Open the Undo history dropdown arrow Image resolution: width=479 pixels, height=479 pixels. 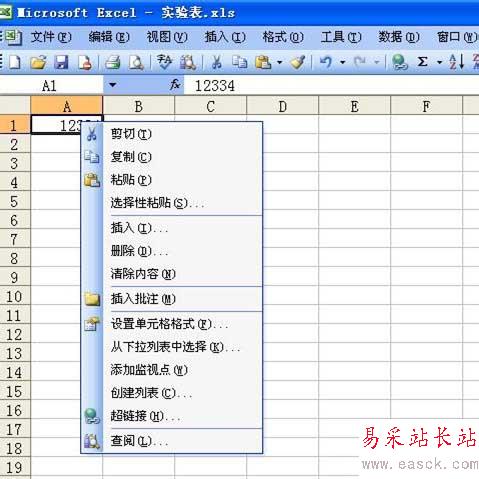pos(342,62)
